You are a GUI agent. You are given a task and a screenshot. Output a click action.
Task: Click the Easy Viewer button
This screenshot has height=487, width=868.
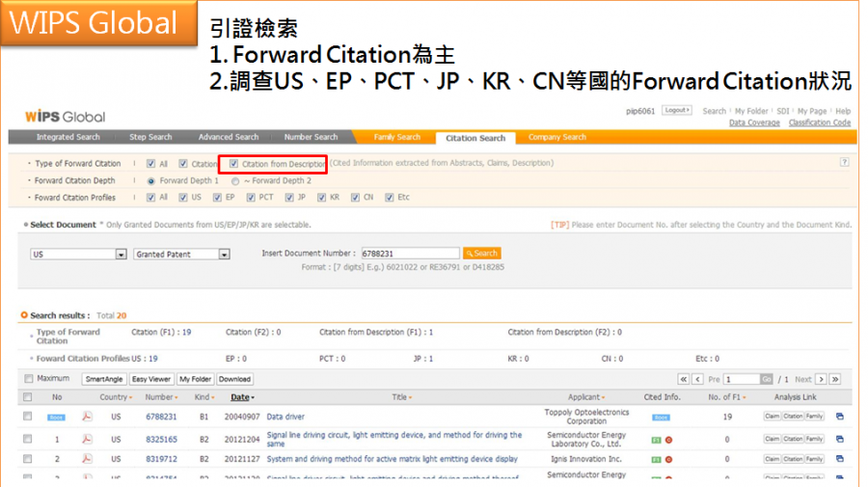[x=151, y=379]
